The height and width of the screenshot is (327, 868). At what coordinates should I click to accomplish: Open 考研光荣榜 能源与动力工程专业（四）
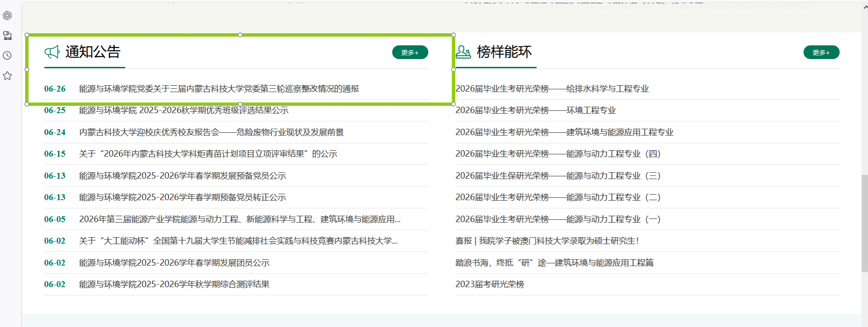pos(558,154)
